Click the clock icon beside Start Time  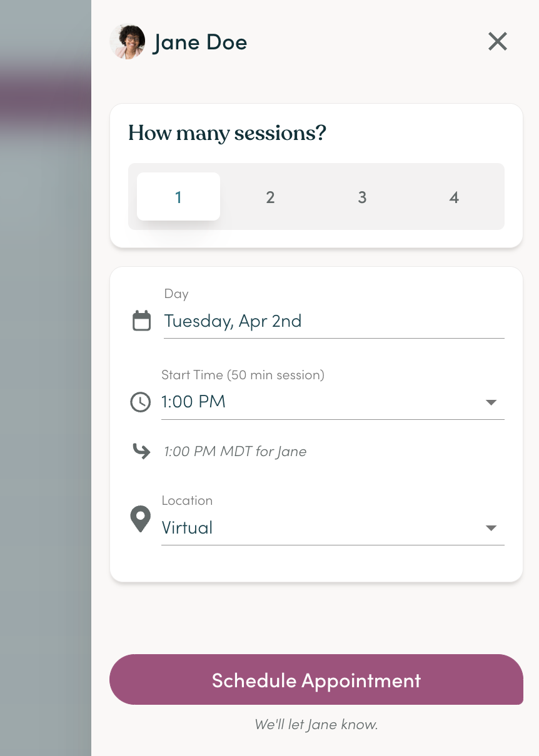point(140,402)
